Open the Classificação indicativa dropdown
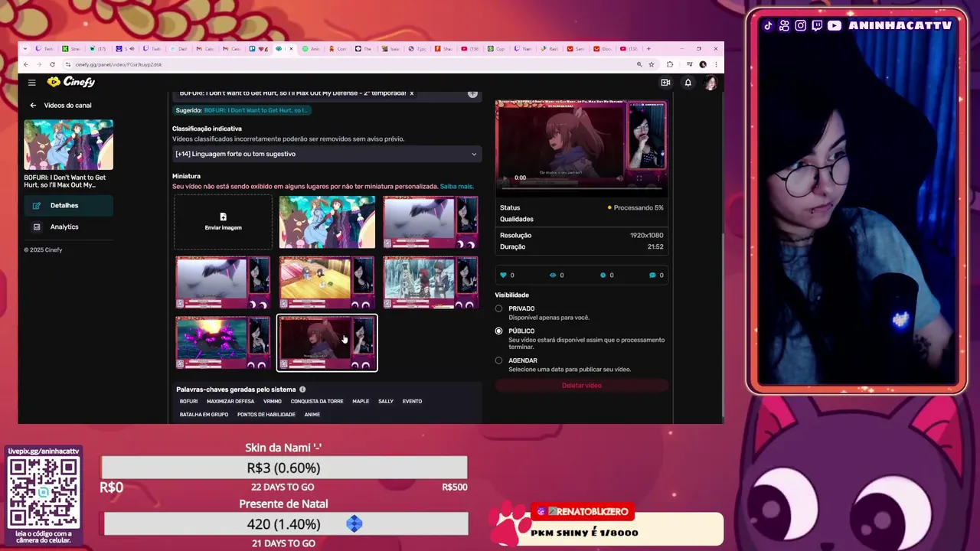Image resolution: width=980 pixels, height=551 pixels. point(327,154)
